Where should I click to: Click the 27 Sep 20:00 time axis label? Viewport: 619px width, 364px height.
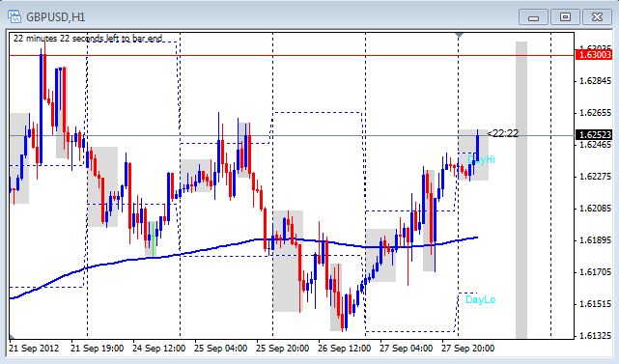point(467,349)
